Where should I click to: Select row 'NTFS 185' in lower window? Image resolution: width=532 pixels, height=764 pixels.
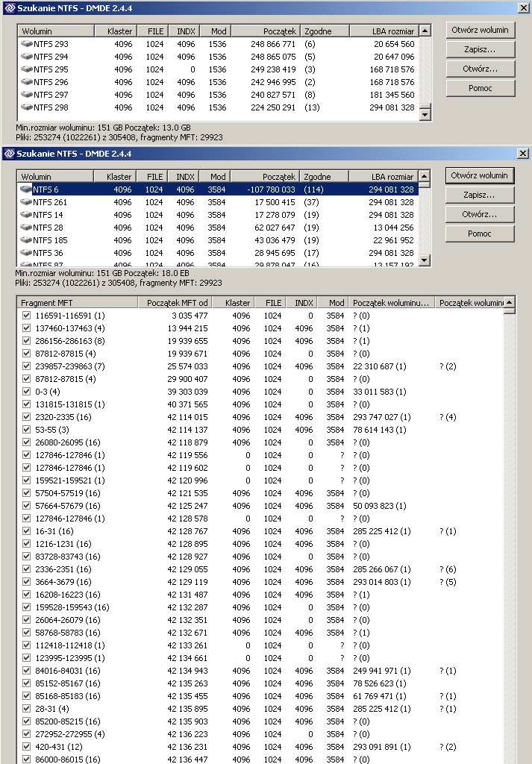217,239
